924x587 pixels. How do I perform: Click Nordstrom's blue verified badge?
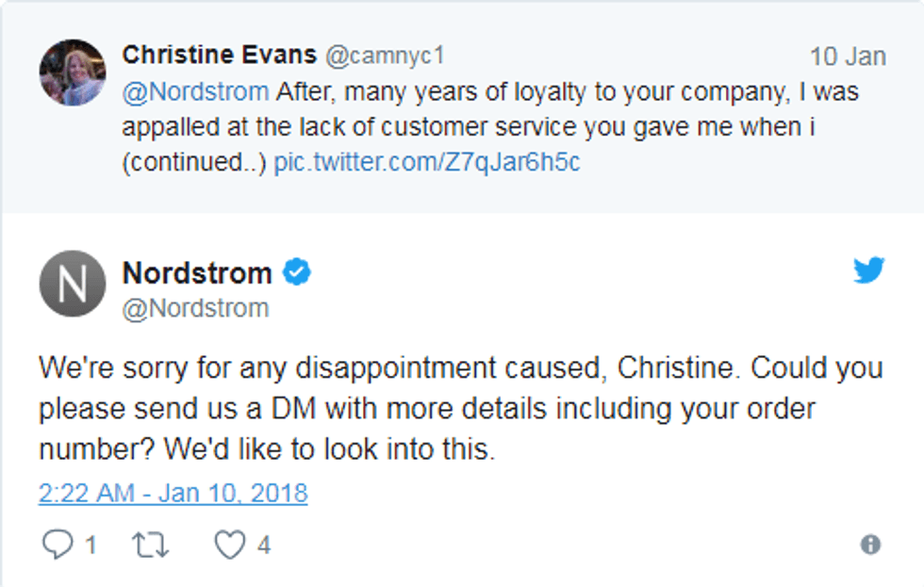298,273
